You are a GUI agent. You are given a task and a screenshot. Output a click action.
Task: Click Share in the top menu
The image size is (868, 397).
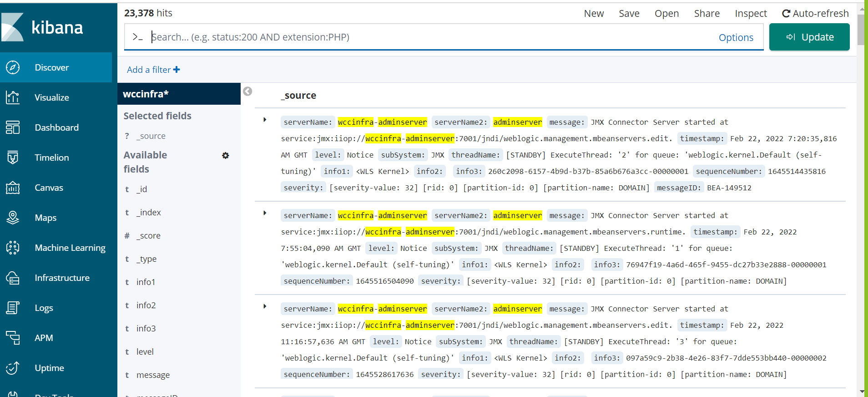(707, 14)
